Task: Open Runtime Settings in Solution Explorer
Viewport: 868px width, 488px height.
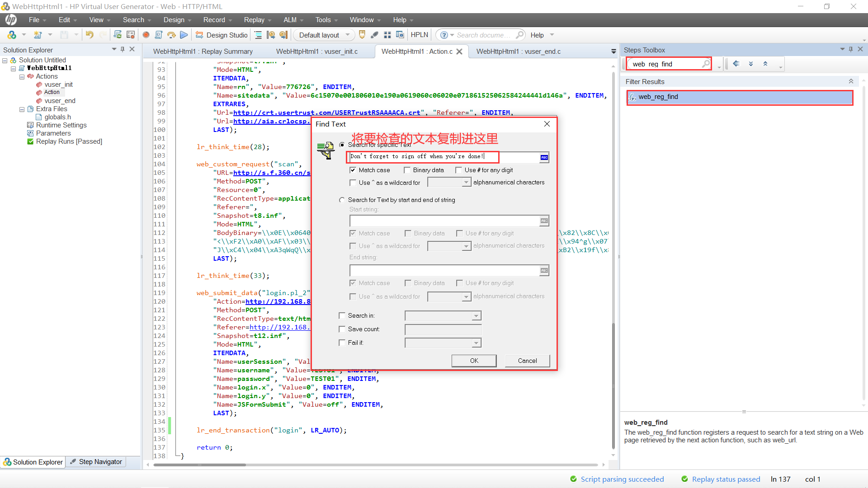Action: [61, 125]
